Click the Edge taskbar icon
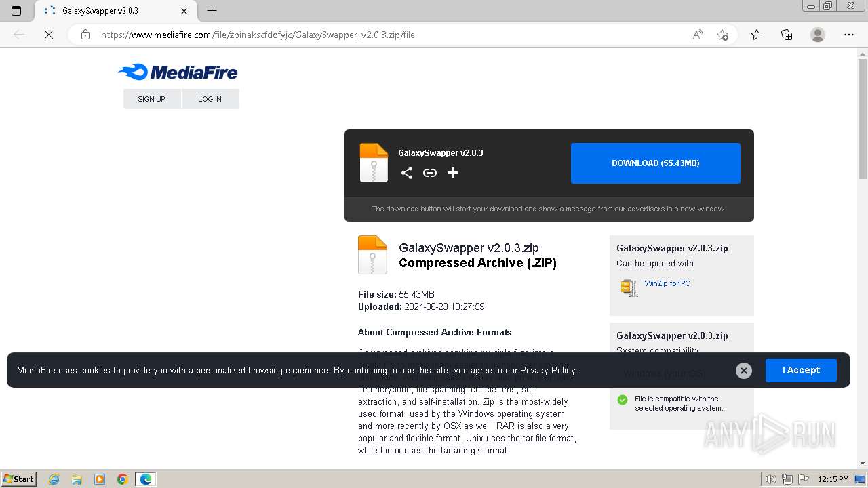868x488 pixels. click(x=146, y=479)
